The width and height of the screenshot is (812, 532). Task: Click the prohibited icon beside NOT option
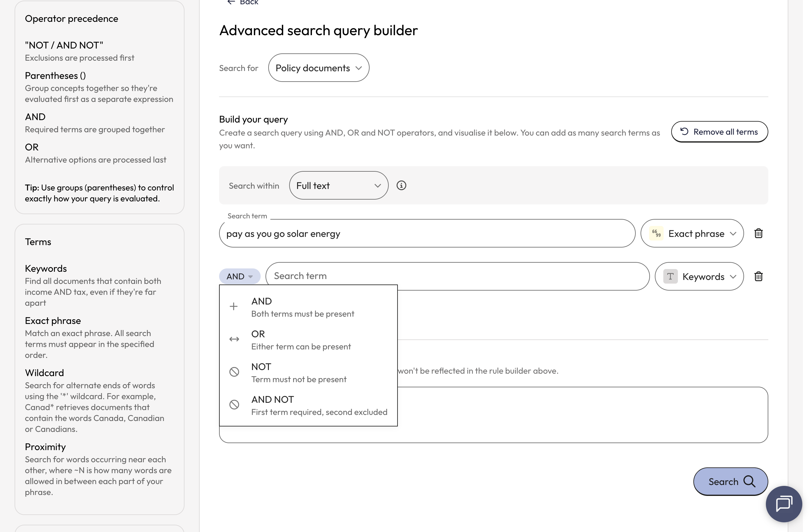click(234, 372)
